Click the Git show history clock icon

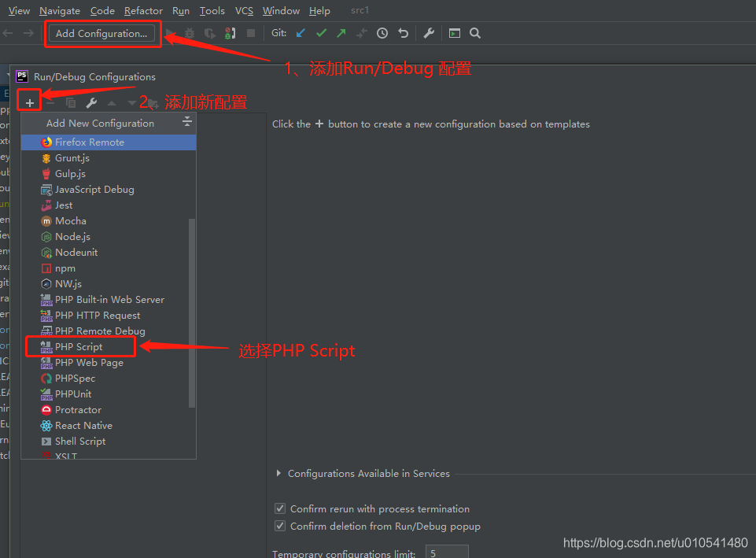pyautogui.click(x=382, y=33)
